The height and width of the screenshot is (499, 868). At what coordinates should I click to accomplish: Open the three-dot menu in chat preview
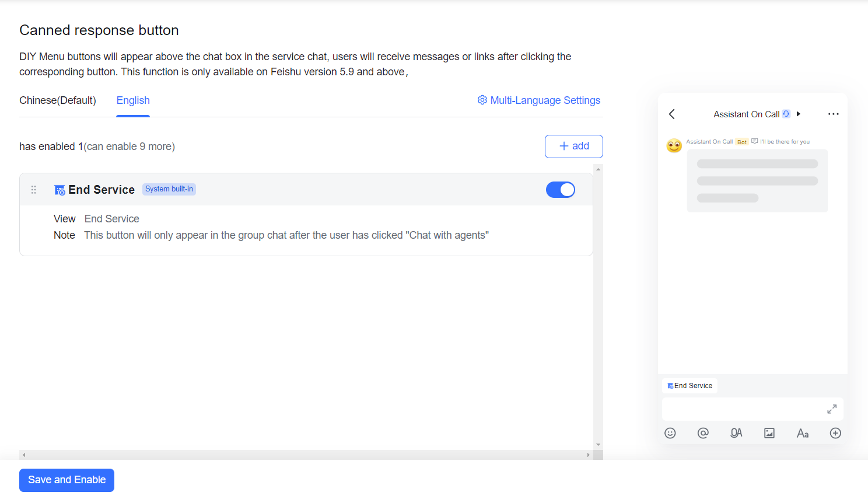(x=833, y=114)
